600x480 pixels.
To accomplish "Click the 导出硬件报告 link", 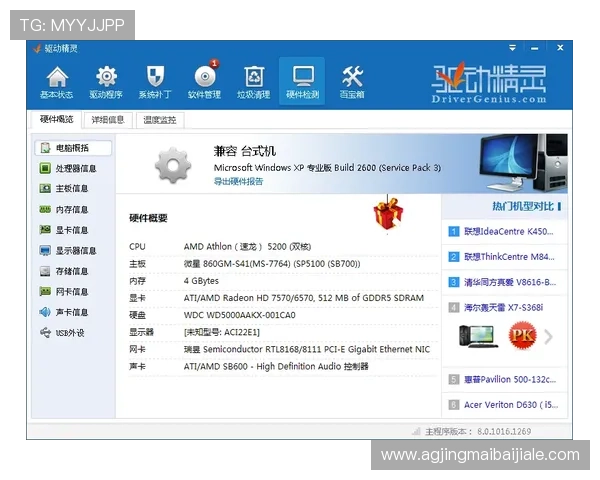I will [238, 181].
